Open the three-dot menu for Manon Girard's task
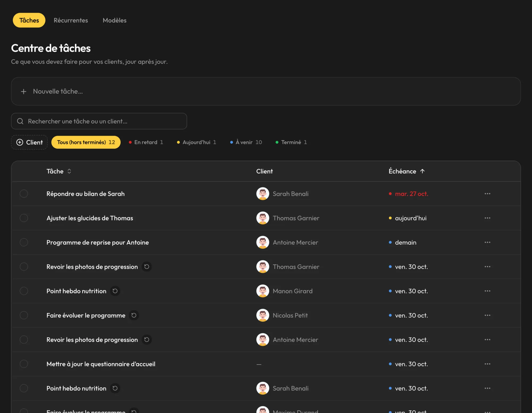The image size is (532, 413). tap(487, 291)
